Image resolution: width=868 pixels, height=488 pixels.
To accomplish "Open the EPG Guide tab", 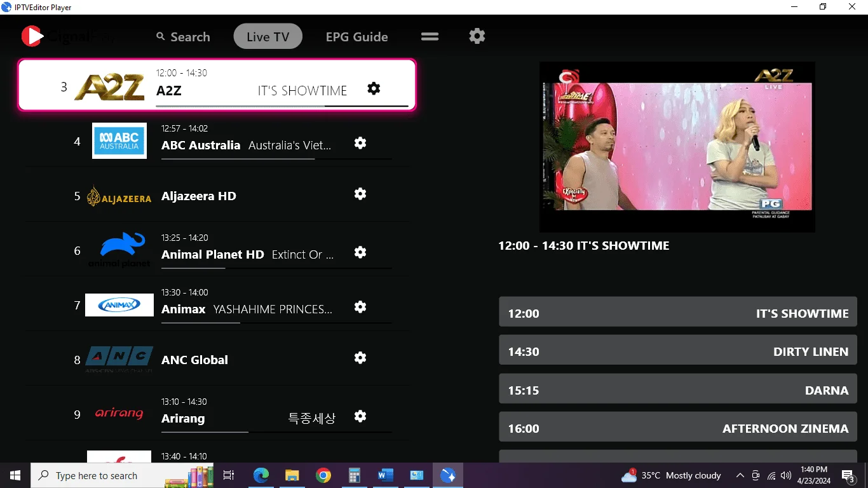I will (x=356, y=37).
